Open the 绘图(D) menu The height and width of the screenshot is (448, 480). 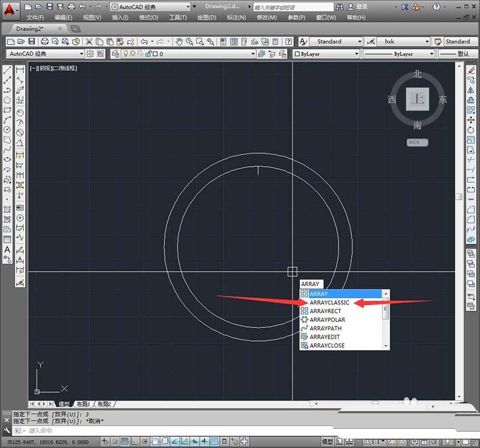pyautogui.click(x=207, y=18)
